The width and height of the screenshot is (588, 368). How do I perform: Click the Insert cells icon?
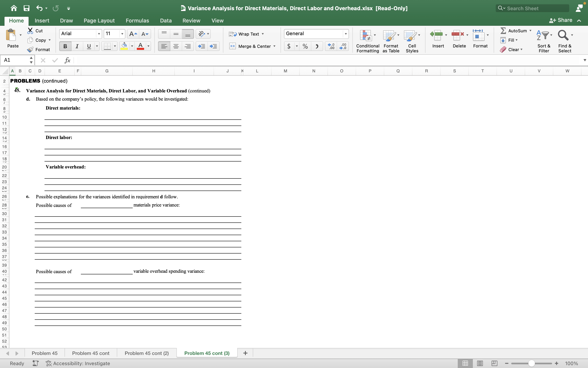point(436,35)
